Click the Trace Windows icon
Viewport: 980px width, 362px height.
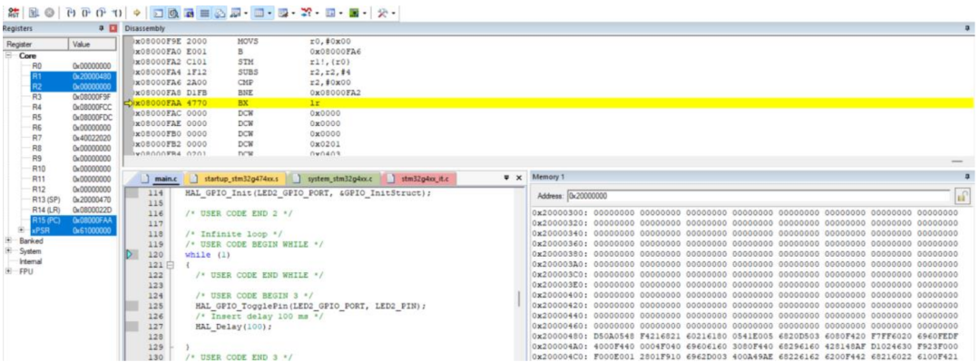tap(329, 12)
